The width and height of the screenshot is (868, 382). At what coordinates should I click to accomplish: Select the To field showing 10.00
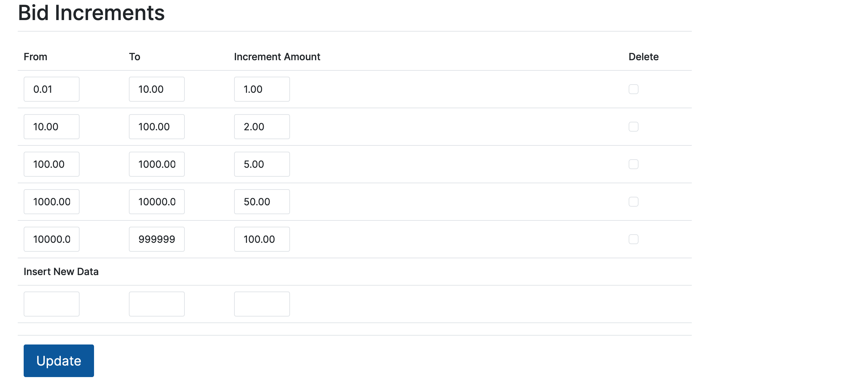[157, 89]
